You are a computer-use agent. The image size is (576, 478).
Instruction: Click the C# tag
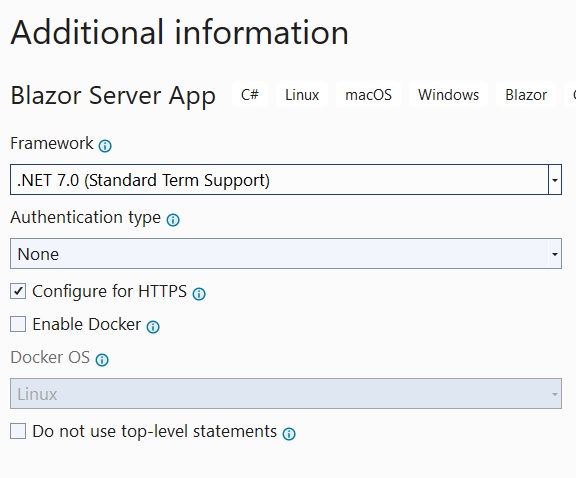coord(250,95)
